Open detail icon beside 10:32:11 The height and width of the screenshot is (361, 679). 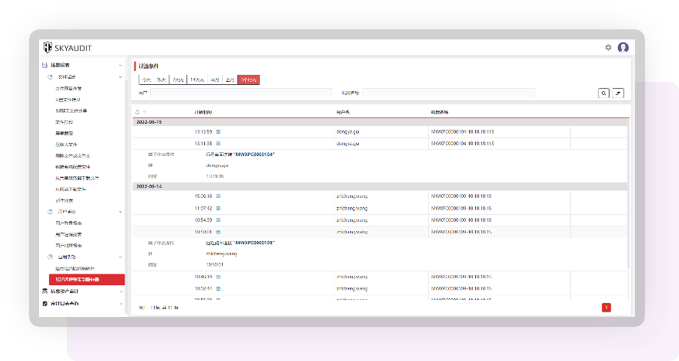[x=218, y=288]
